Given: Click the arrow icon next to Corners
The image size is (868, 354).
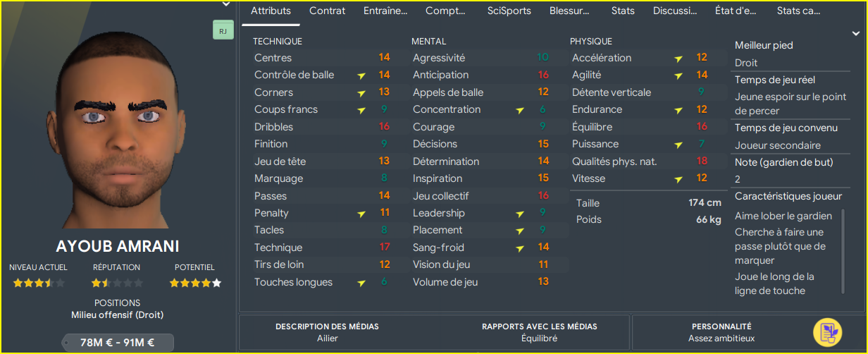Looking at the screenshot, I should pos(361,92).
